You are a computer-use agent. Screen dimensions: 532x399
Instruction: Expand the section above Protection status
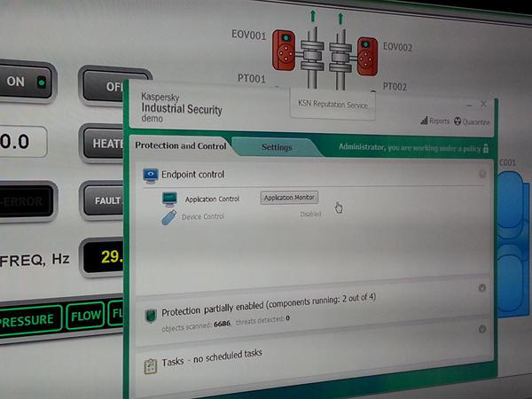(x=481, y=287)
